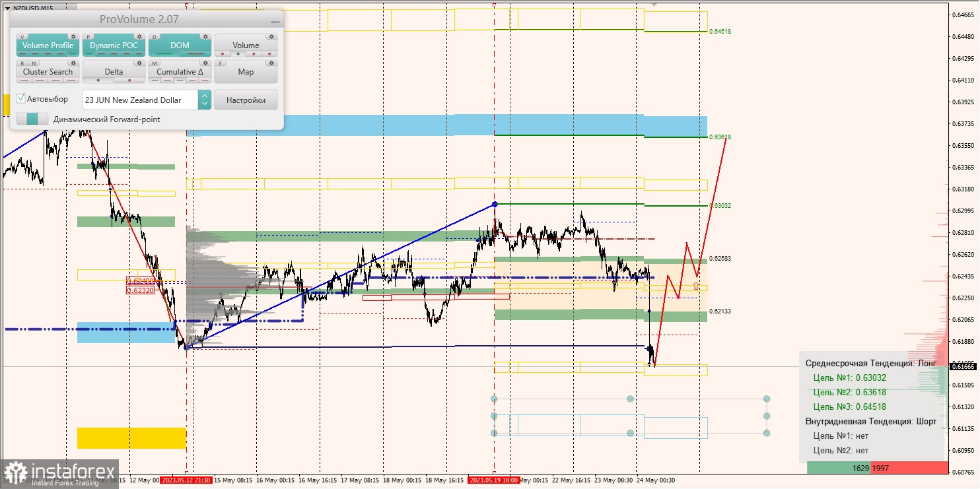Click the orange up-arrow marker on chart

pos(695,286)
